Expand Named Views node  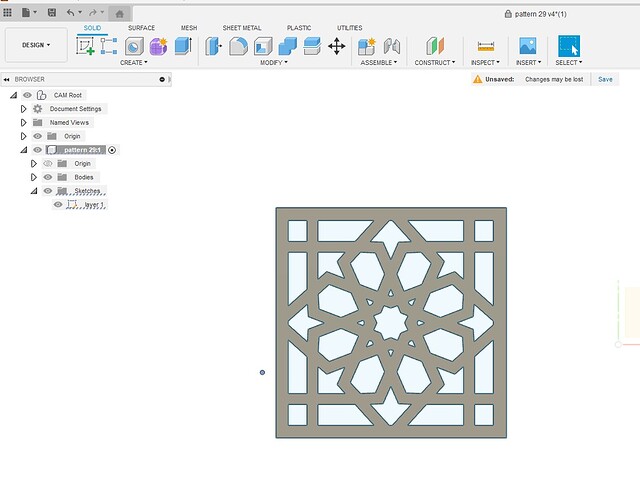point(23,122)
